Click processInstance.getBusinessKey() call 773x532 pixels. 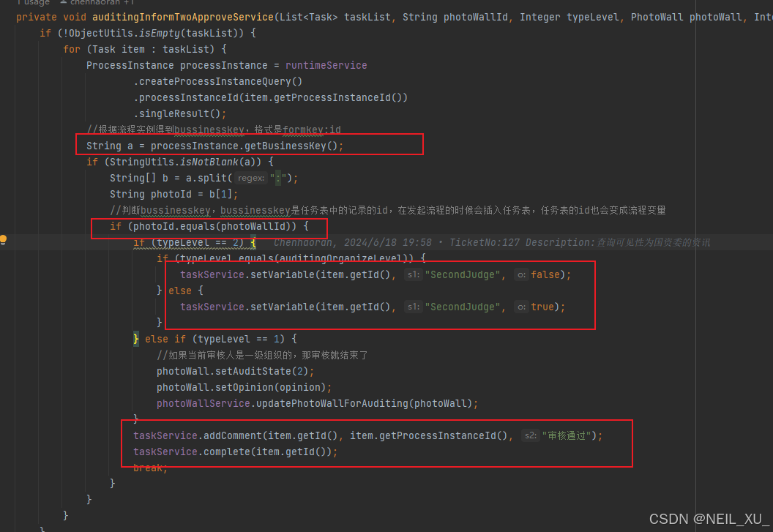(244, 146)
